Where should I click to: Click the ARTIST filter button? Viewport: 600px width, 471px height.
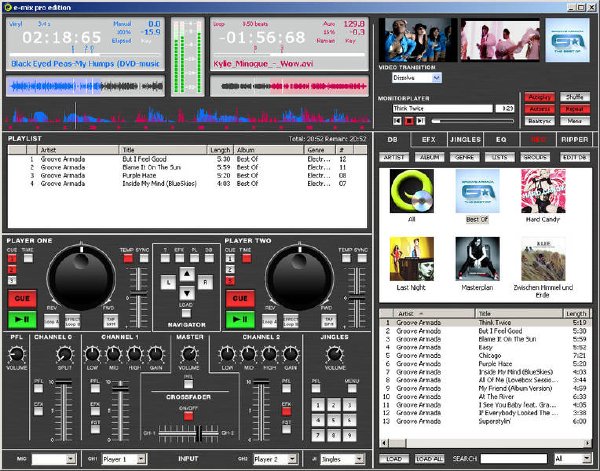(x=394, y=157)
